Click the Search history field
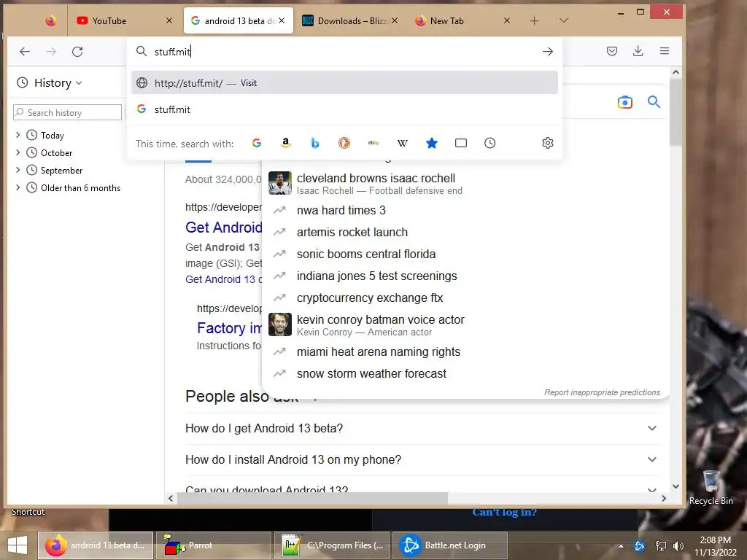 (x=67, y=113)
